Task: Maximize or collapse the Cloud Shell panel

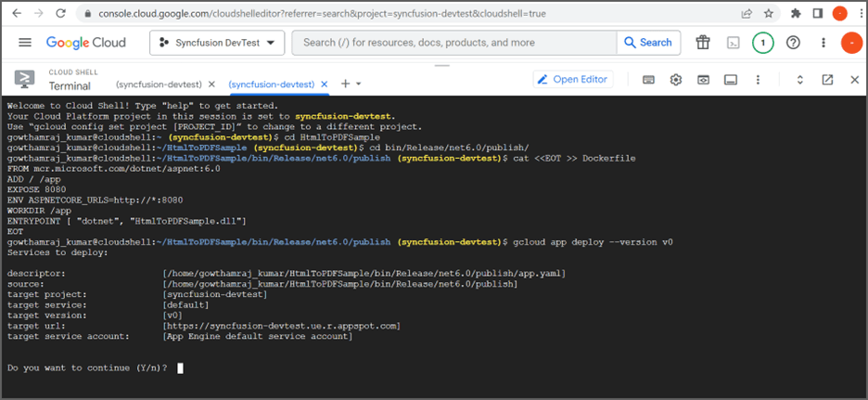Action: tap(800, 80)
